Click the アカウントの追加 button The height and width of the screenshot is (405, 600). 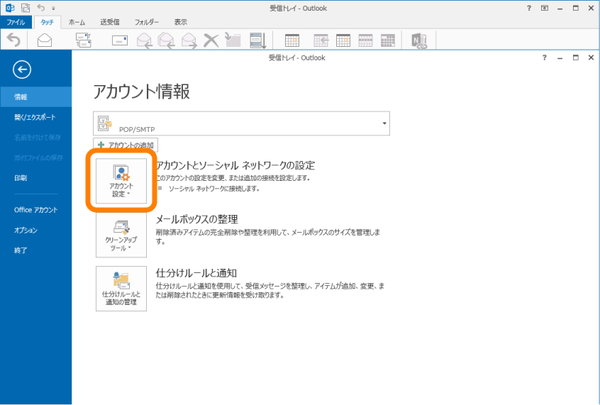coord(126,145)
